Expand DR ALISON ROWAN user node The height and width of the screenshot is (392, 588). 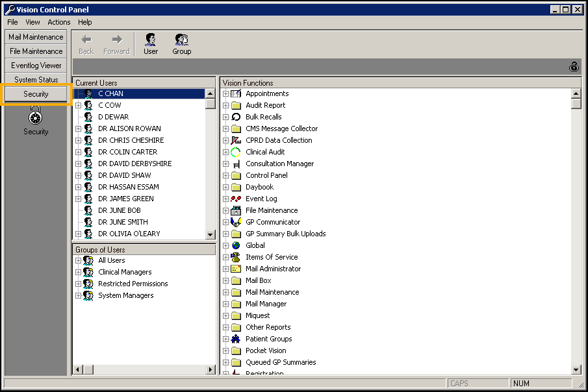pos(78,129)
